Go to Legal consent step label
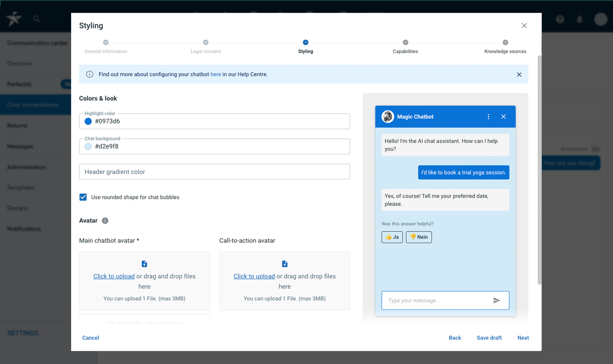 [x=206, y=51]
